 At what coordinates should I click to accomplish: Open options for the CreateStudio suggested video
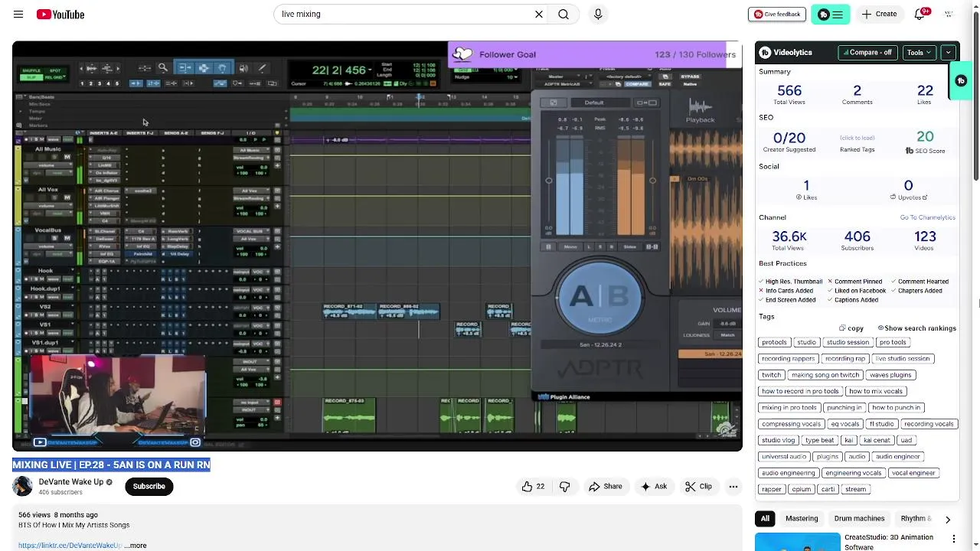(954, 540)
